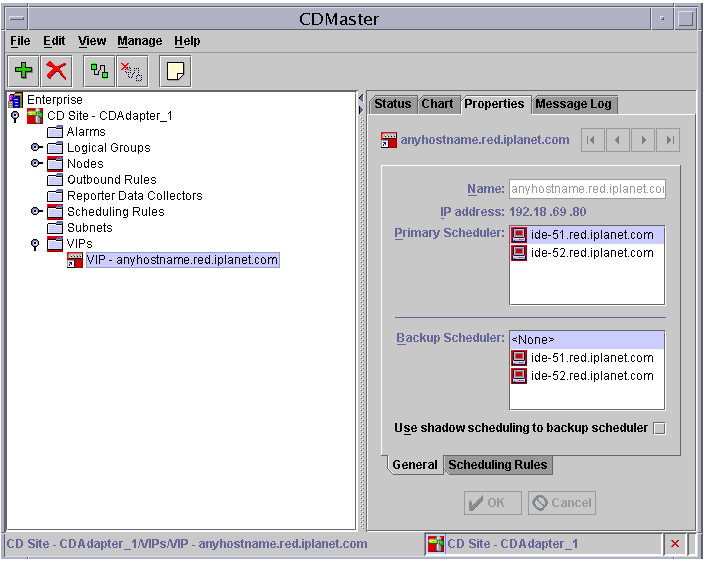Screen dimensions: 705x562
Task: Select ide-51.red.iplanet.com as Backup Scheduler
Action: 587,358
